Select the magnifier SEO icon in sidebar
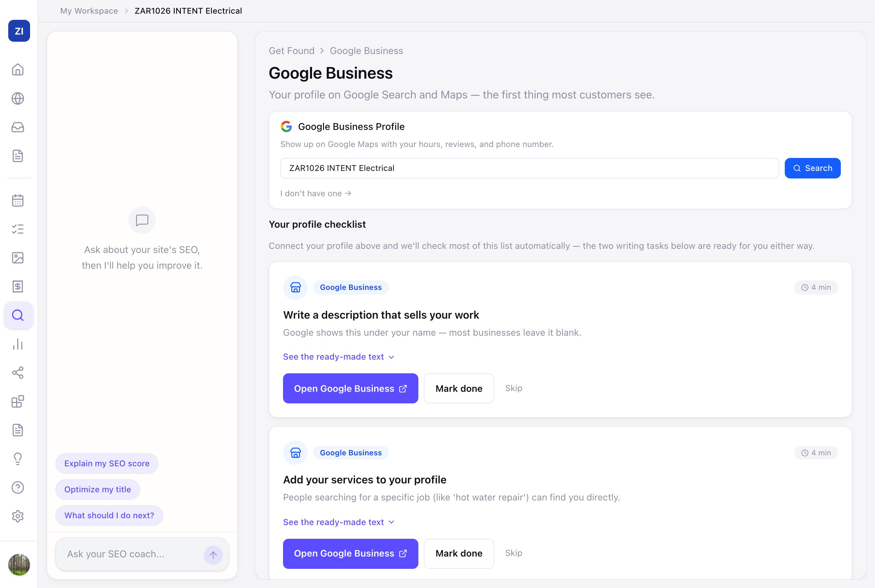The height and width of the screenshot is (588, 875). [18, 316]
